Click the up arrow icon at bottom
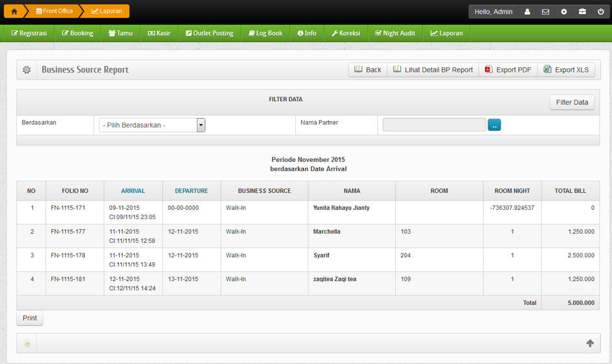612x364 pixels. coord(589,343)
